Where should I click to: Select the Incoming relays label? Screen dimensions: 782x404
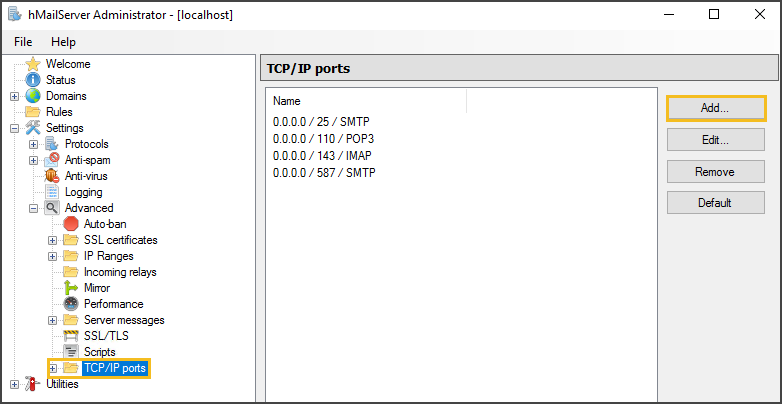point(120,272)
